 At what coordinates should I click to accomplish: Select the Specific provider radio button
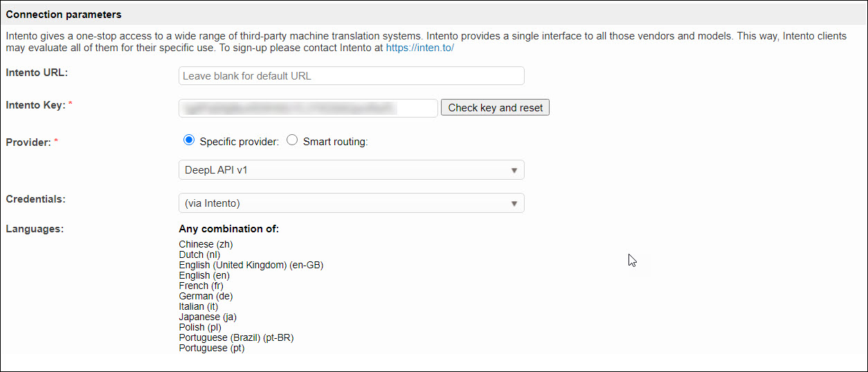coord(189,140)
